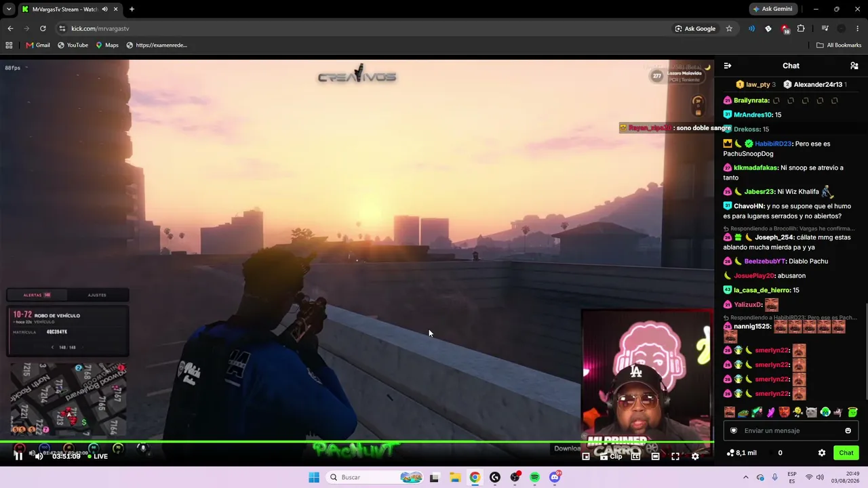Expand the All Bookmarks folder

click(x=839, y=45)
